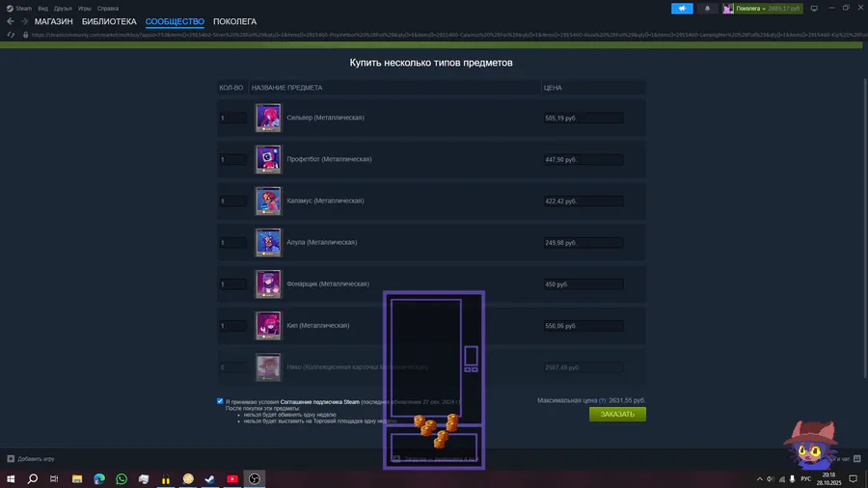Click the microphone icon in system tray
This screenshot has width=868, height=488.
pyautogui.click(x=792, y=479)
